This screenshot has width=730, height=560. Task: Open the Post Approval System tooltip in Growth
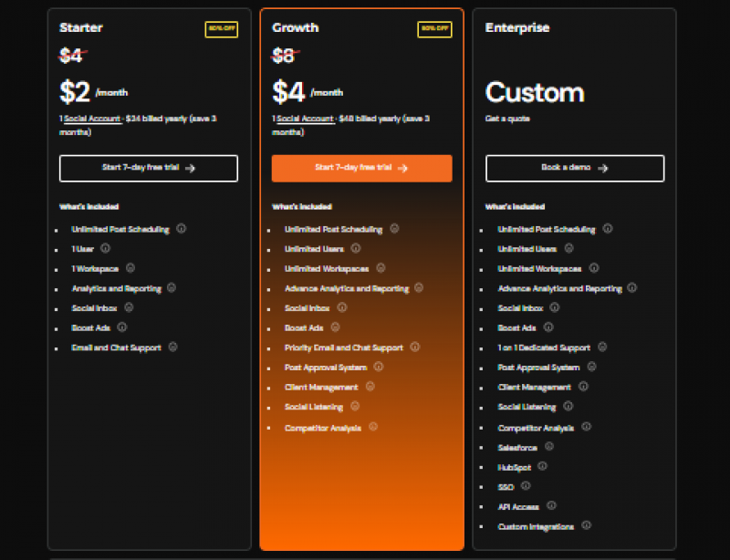tap(378, 367)
